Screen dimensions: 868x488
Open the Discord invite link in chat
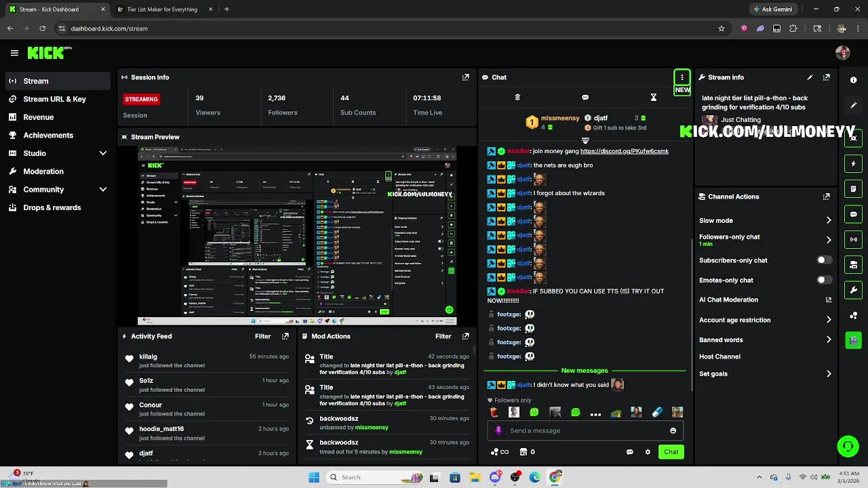pos(625,151)
